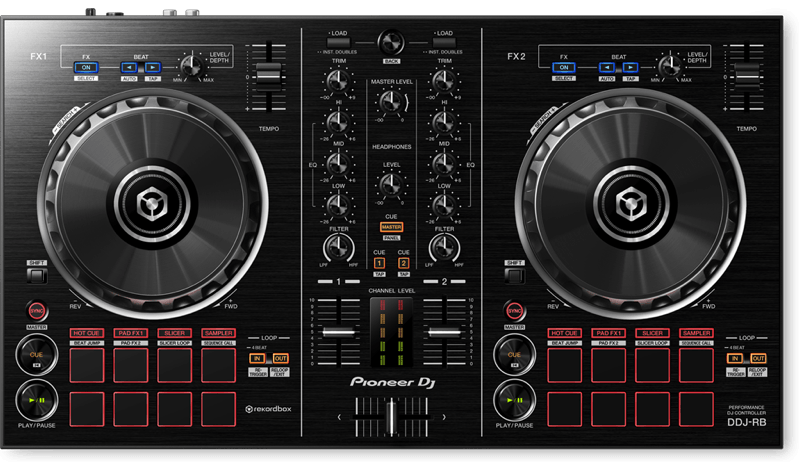Click channel 2 TRIM knob
This screenshot has width=800, height=475.
point(444,81)
